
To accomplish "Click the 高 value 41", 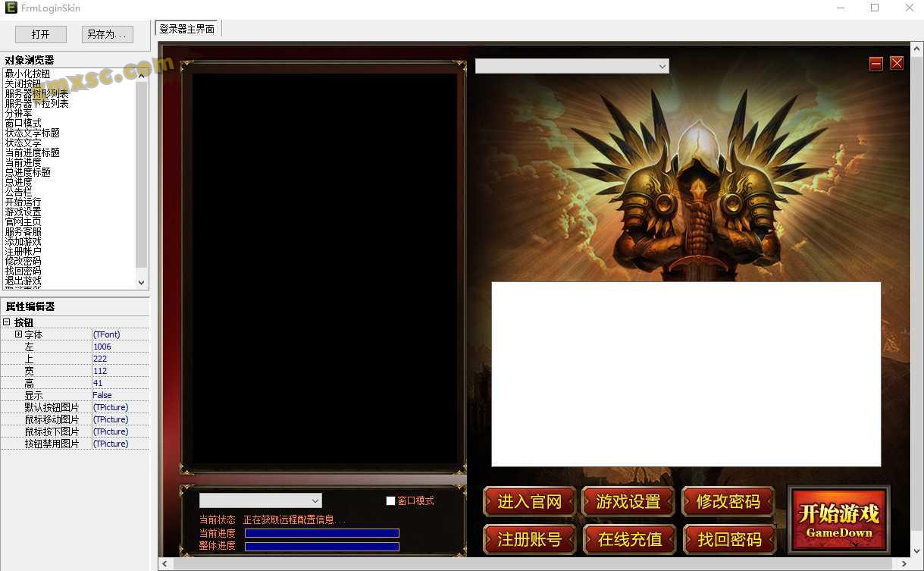I will point(120,383).
